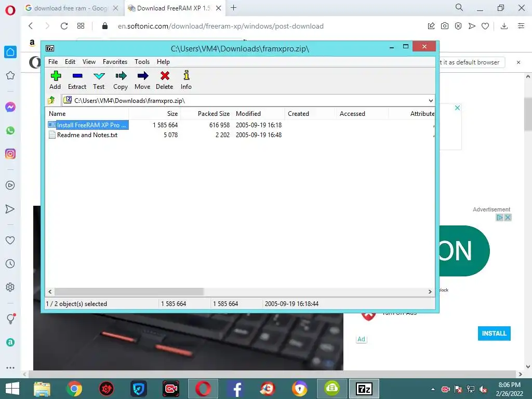Choose the Move toolbar icon

[142, 80]
